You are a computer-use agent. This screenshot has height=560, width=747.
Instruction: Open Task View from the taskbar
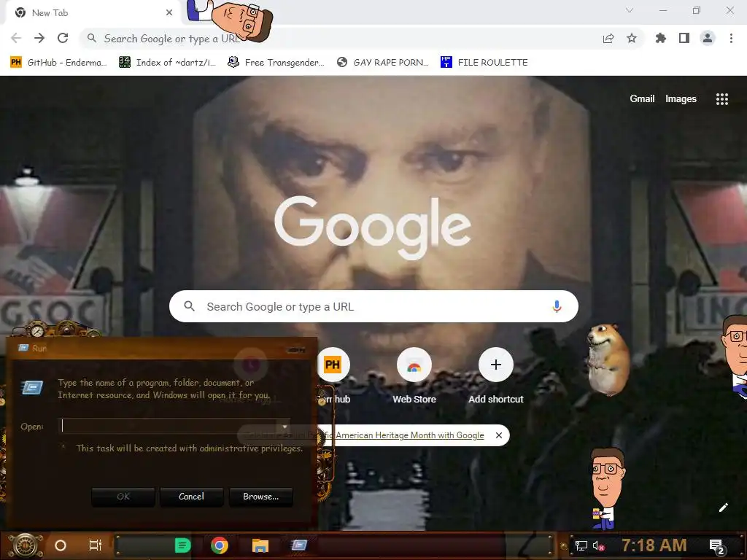96,545
